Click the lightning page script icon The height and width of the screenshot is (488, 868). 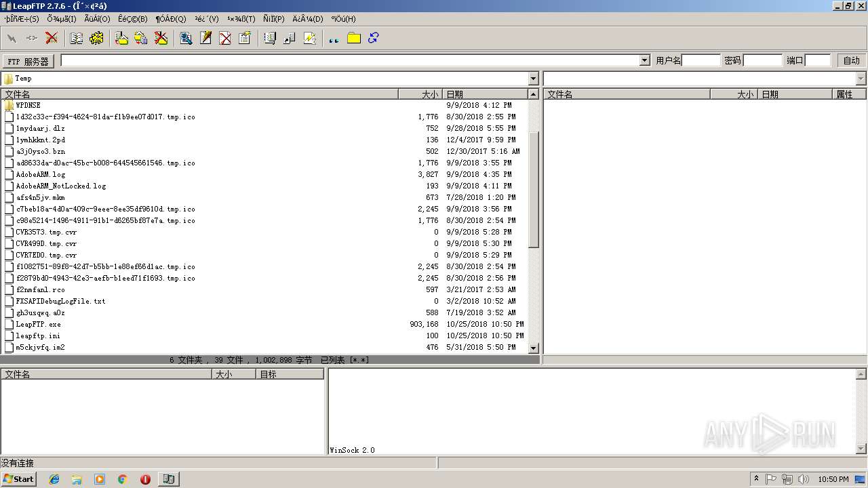(309, 39)
